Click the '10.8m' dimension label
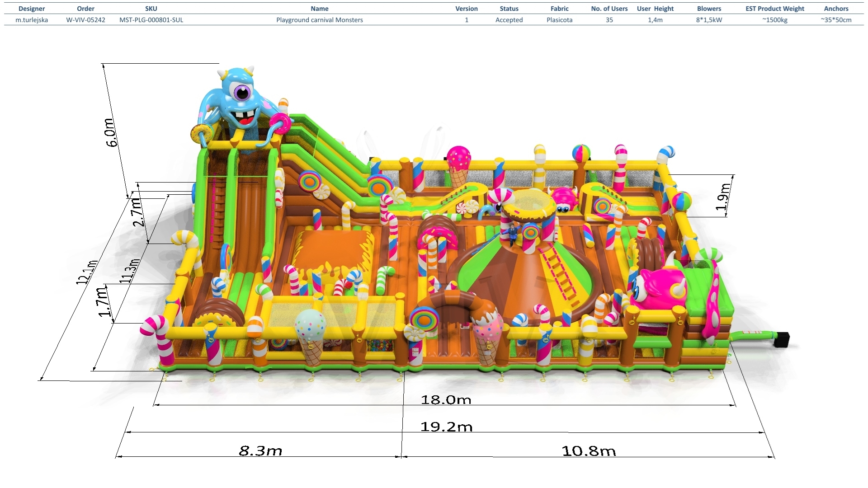 [x=589, y=451]
